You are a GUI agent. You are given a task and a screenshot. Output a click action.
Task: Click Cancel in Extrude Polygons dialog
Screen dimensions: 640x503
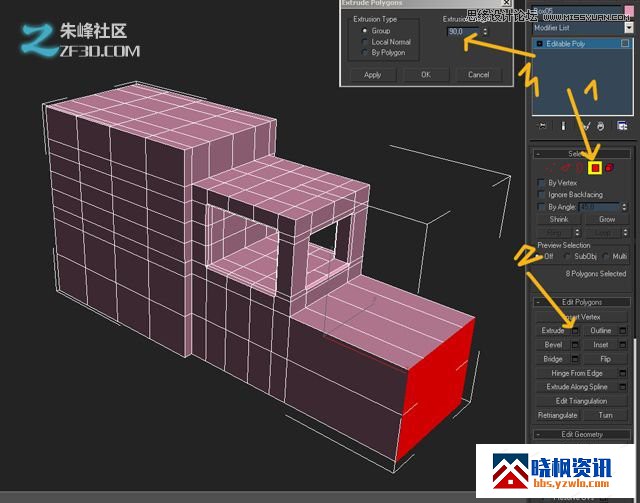[478, 75]
